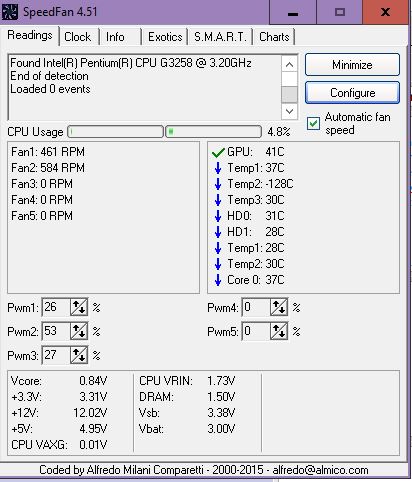Click the Fan4: 0 RPM reading
The height and width of the screenshot is (482, 412).
coord(42,200)
